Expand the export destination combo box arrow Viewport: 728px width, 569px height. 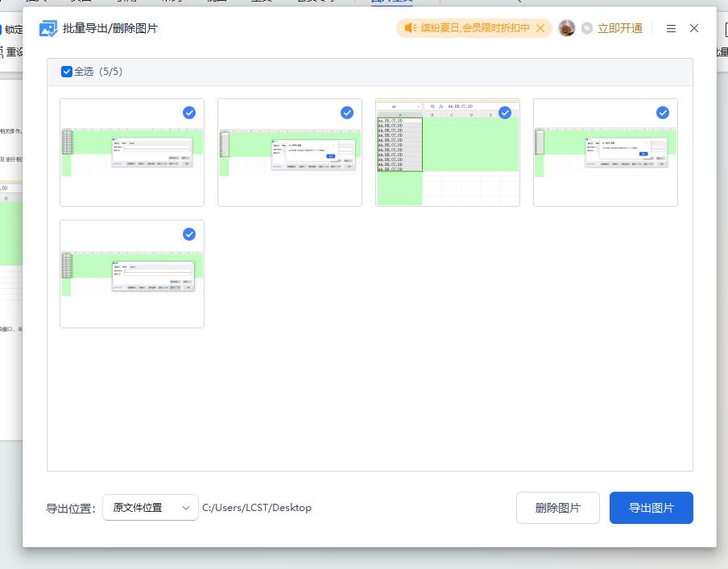[x=186, y=508]
